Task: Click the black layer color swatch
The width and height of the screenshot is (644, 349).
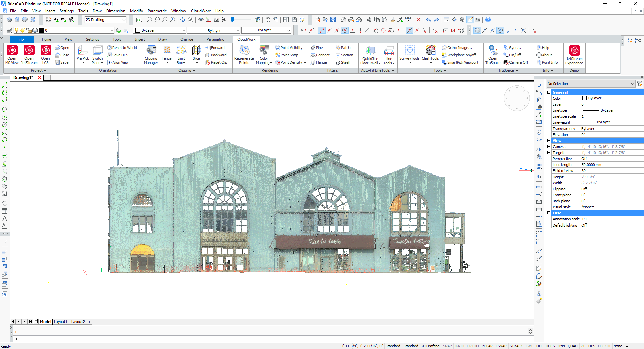Action: (41, 30)
